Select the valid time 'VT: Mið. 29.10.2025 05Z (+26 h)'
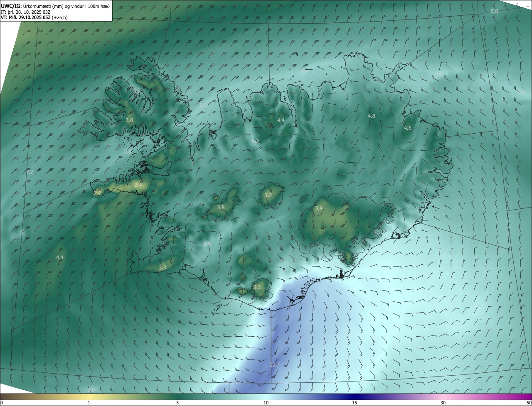This screenshot has width=532, height=406. coord(34,17)
